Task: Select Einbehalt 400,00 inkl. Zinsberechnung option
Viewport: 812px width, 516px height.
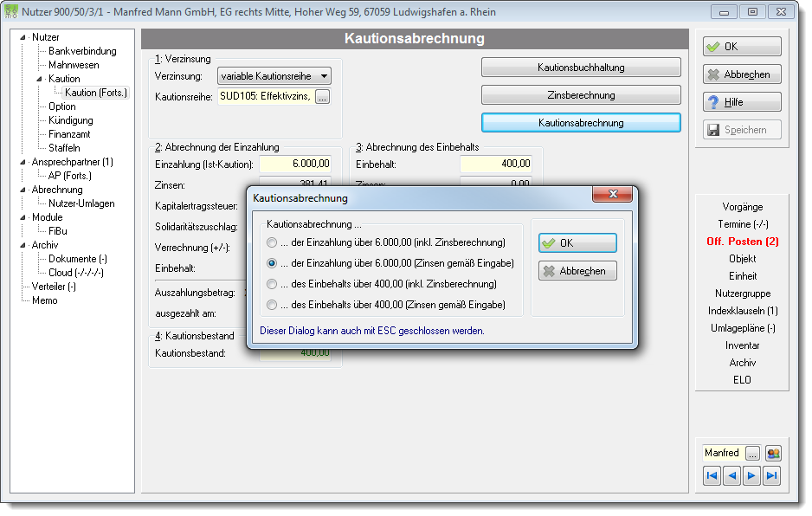Action: (x=271, y=284)
